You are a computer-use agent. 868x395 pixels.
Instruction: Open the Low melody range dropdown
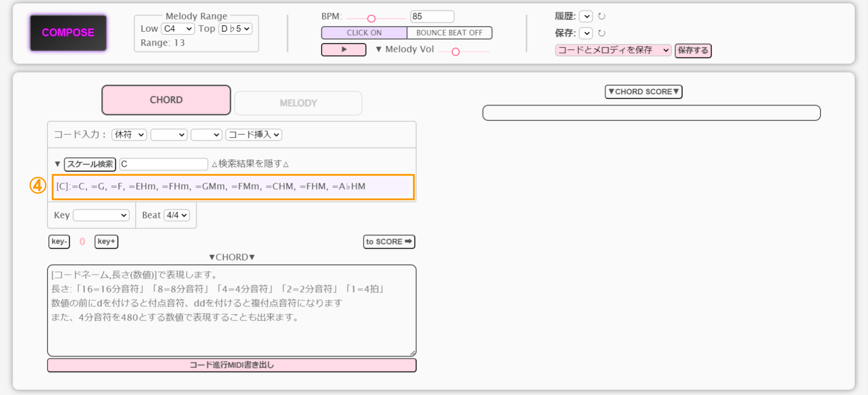pyautogui.click(x=178, y=29)
